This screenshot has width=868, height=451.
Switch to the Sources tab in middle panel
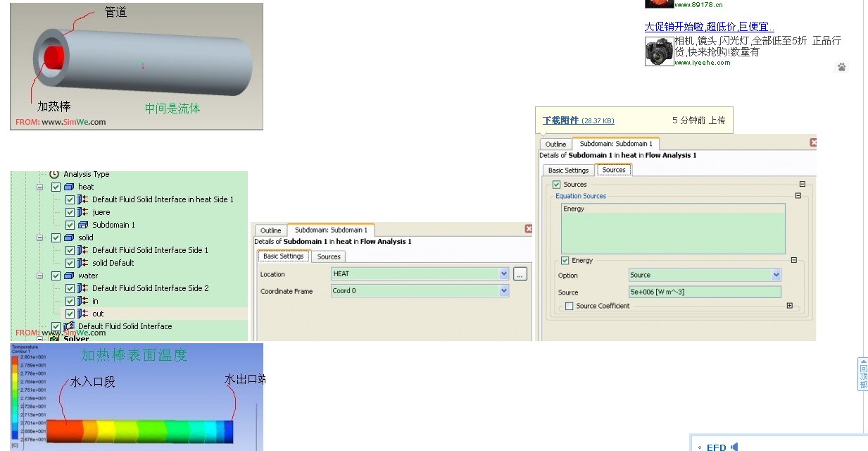[329, 257]
